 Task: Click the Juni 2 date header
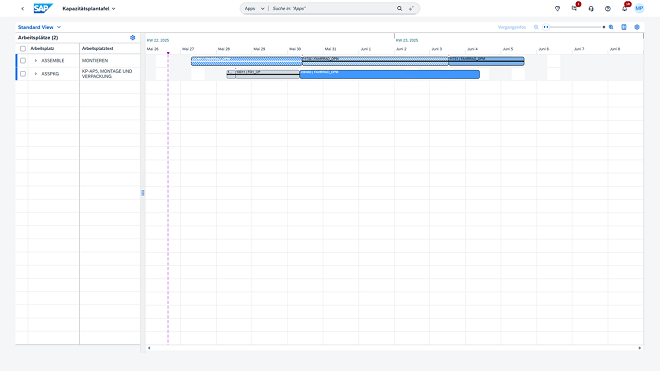click(x=401, y=49)
